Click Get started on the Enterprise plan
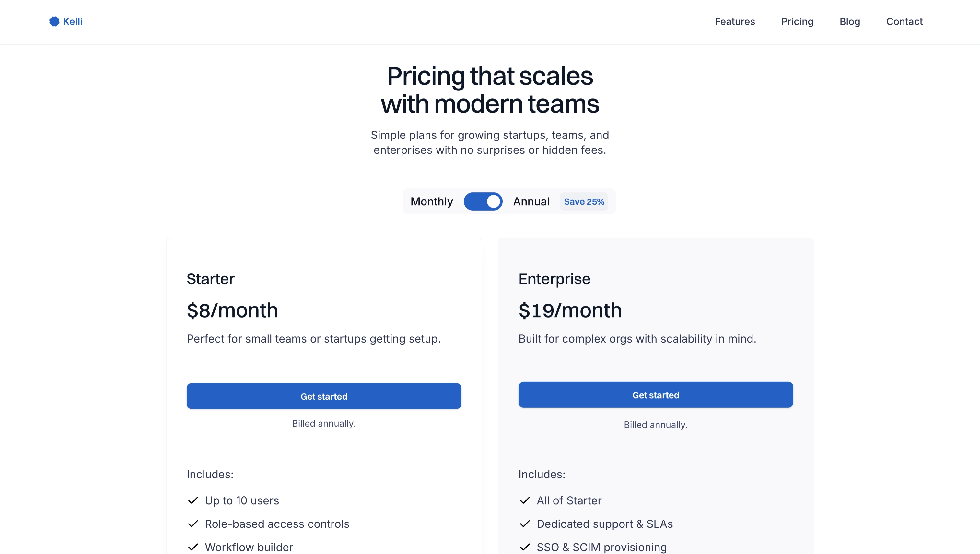This screenshot has height=554, width=980. click(656, 395)
